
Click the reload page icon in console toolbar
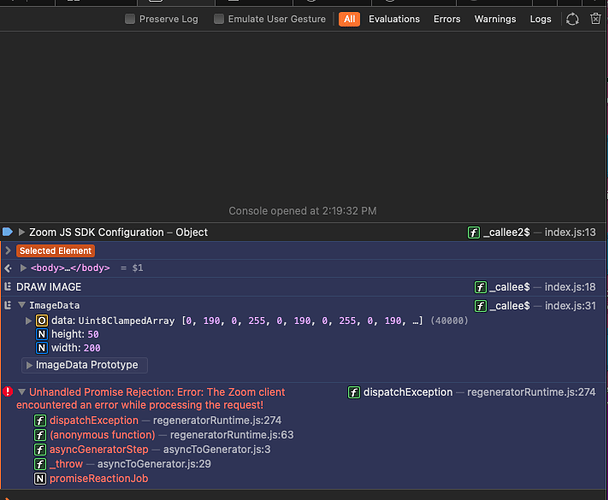(x=572, y=19)
